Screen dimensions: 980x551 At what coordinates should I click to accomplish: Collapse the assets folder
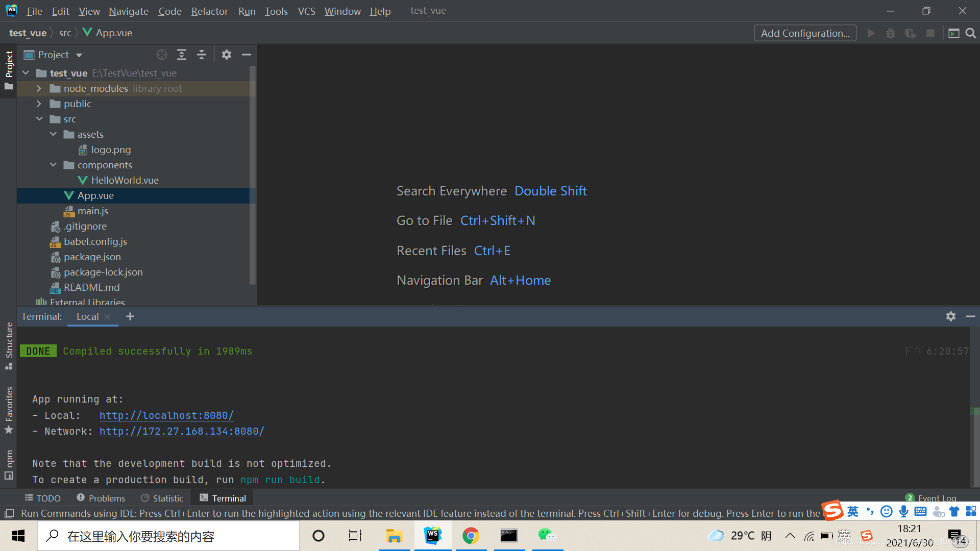pyautogui.click(x=53, y=134)
